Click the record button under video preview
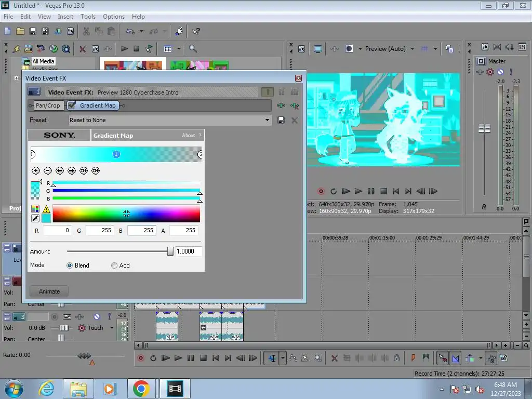The height and width of the screenshot is (399, 532). coord(321,191)
